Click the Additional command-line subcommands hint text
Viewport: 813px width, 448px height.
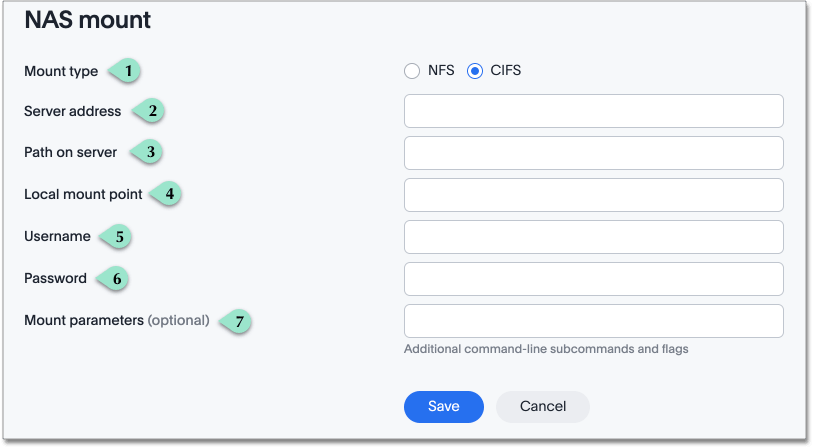[546, 350]
